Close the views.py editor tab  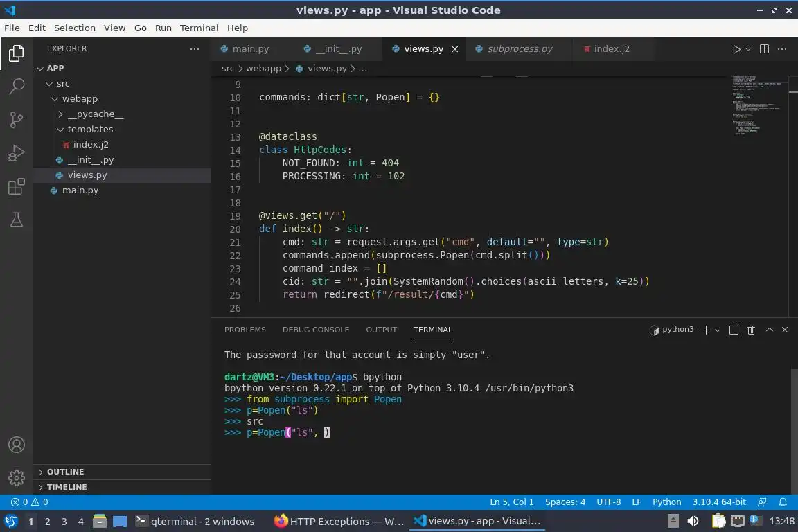[x=455, y=49]
